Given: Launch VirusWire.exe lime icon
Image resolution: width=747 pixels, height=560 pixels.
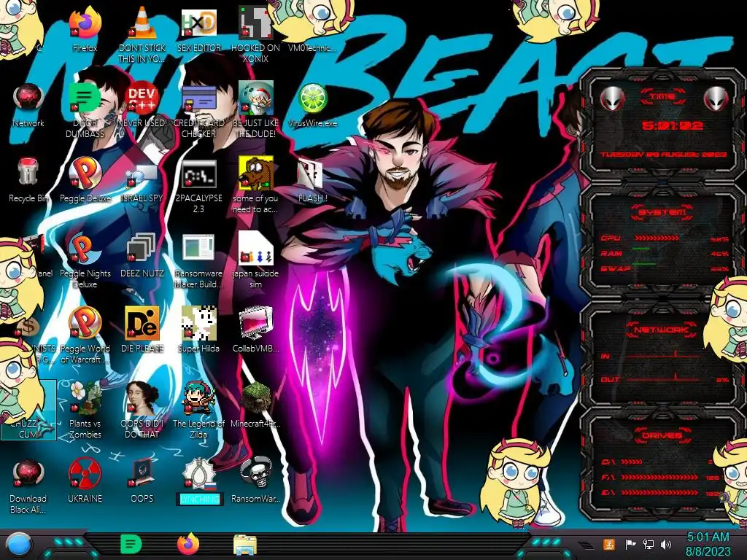Looking at the screenshot, I should click(x=312, y=98).
